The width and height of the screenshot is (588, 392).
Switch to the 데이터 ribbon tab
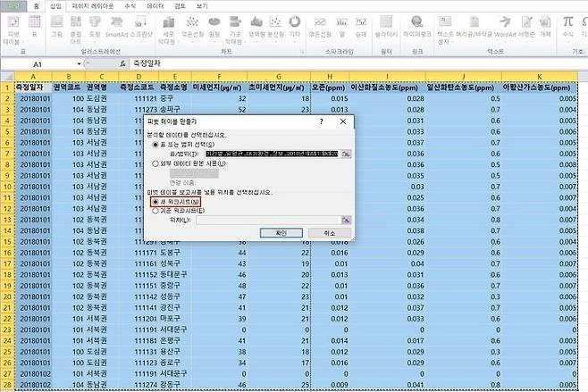tap(155, 5)
